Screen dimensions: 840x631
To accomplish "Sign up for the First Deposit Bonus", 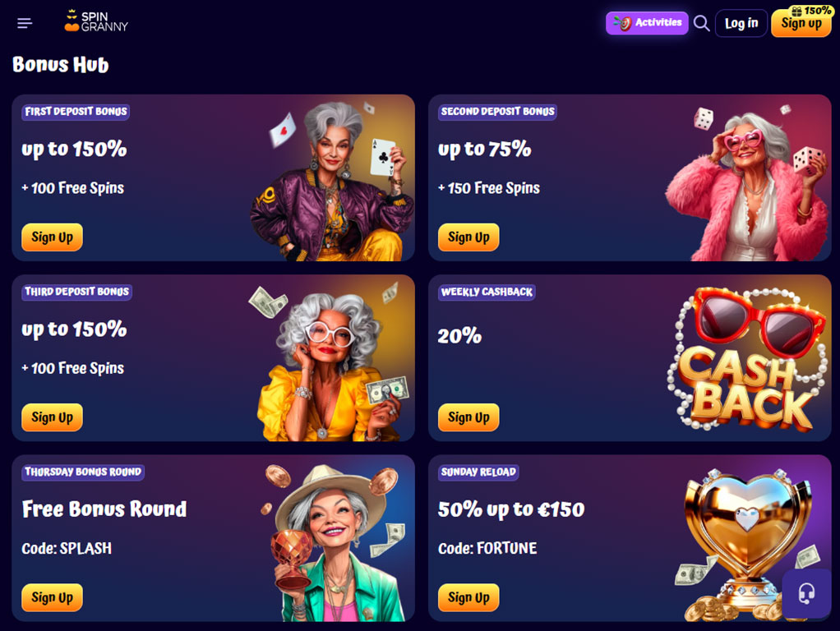I will 52,237.
